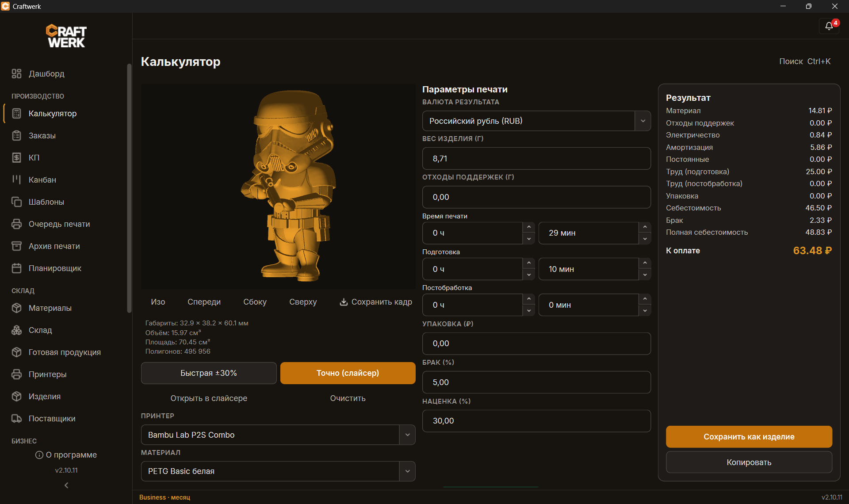The image size is (849, 504).
Task: Decrease Постобработка hours value
Action: 529,310
